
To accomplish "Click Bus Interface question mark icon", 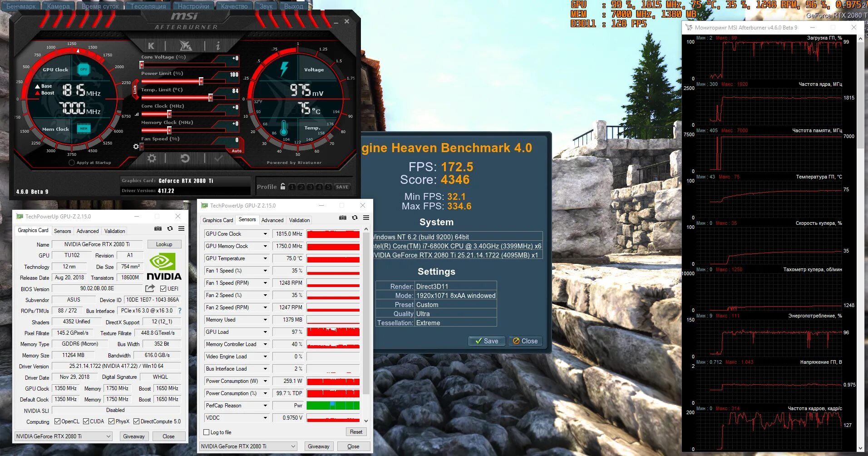I will coord(179,311).
